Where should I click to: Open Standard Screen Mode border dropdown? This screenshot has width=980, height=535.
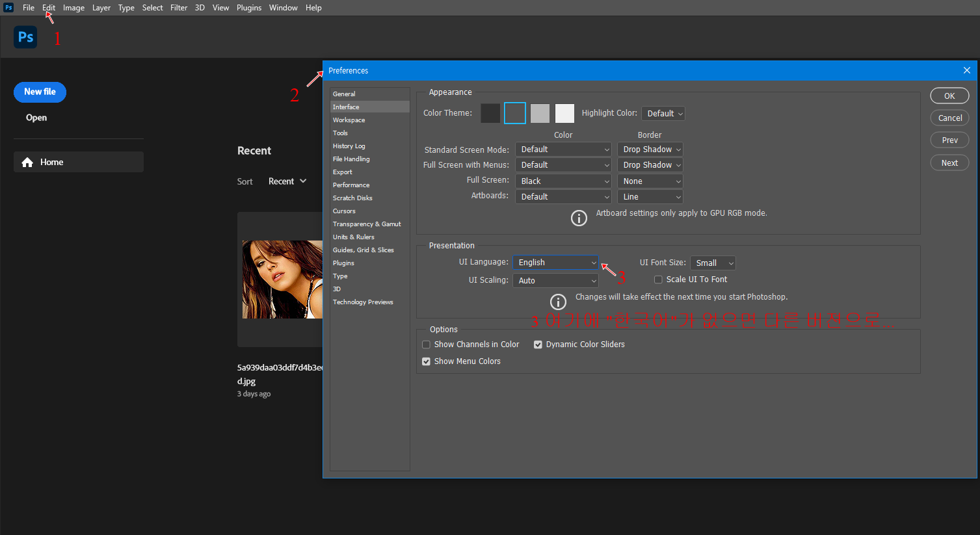point(650,150)
